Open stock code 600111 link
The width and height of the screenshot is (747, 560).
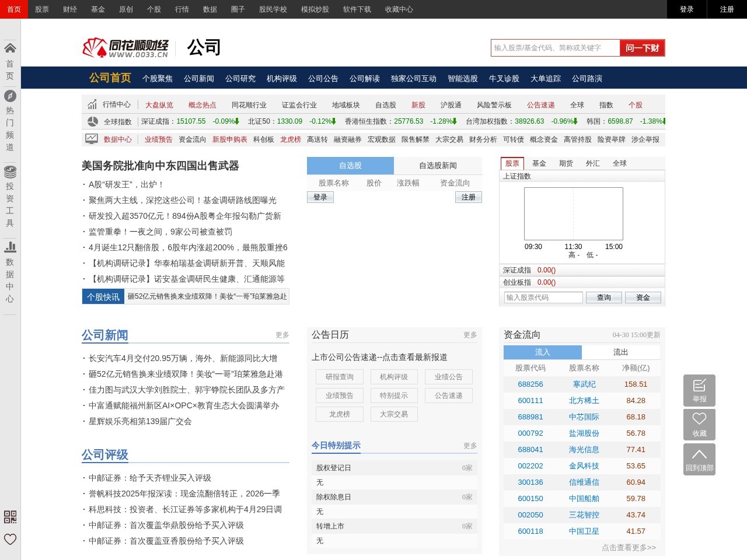coord(530,401)
